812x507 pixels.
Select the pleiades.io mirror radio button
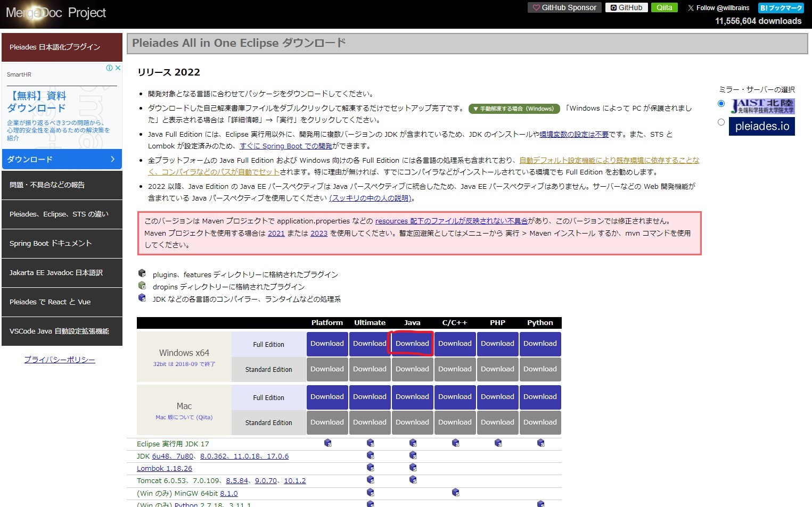721,122
